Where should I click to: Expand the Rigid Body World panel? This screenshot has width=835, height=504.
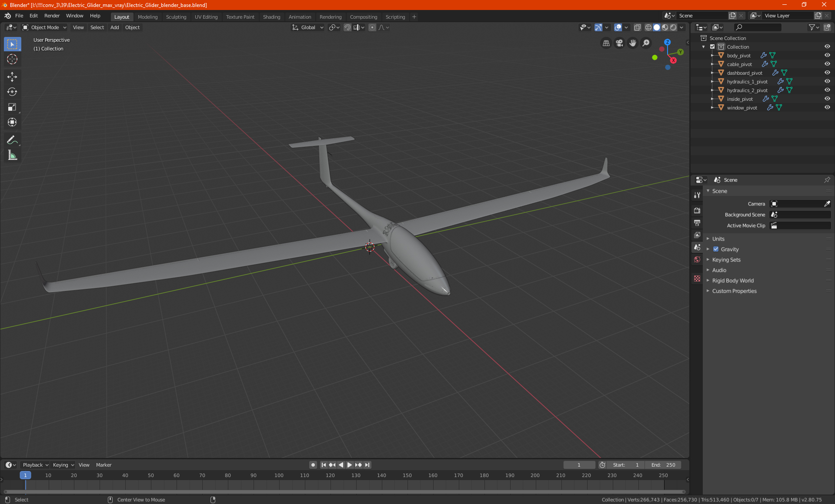(733, 281)
